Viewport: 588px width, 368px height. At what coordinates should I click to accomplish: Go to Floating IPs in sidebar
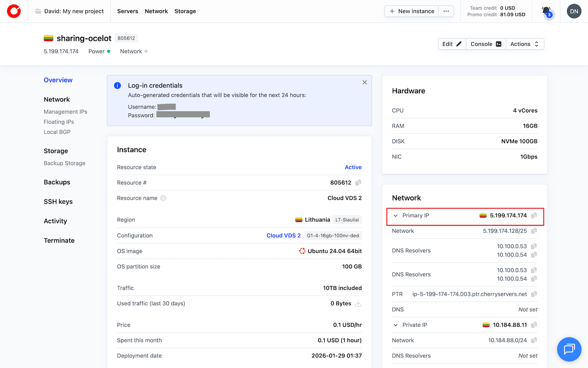pyautogui.click(x=59, y=122)
